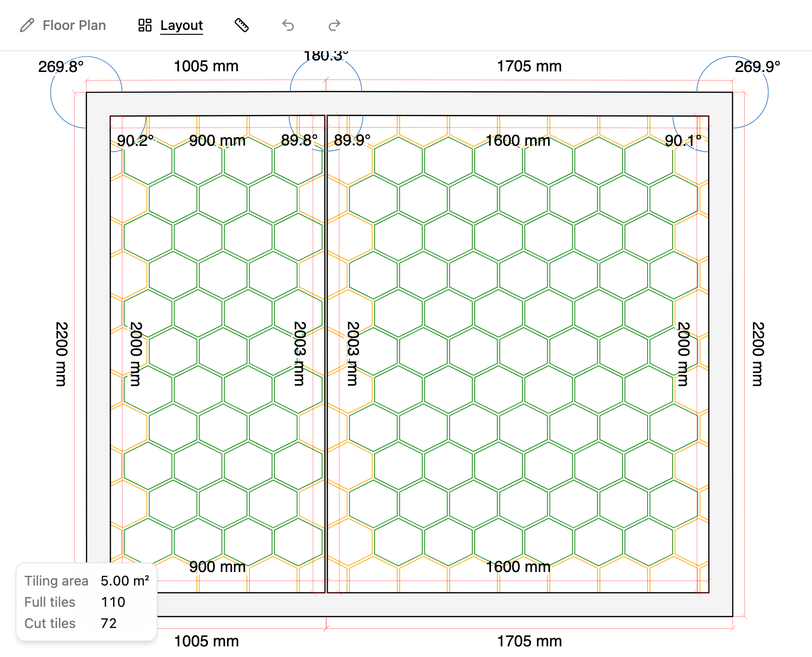The height and width of the screenshot is (657, 812).
Task: Click the 269.8° corner angle
Action: coord(61,66)
